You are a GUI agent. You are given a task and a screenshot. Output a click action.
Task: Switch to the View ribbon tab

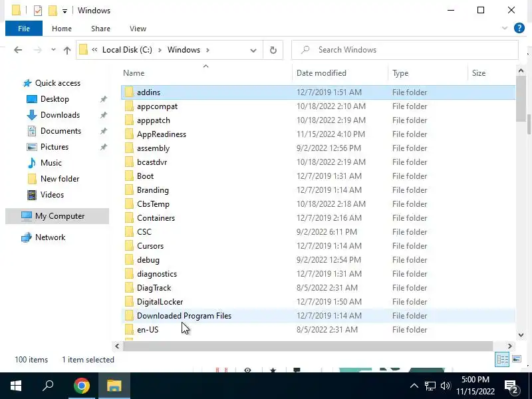pos(138,29)
